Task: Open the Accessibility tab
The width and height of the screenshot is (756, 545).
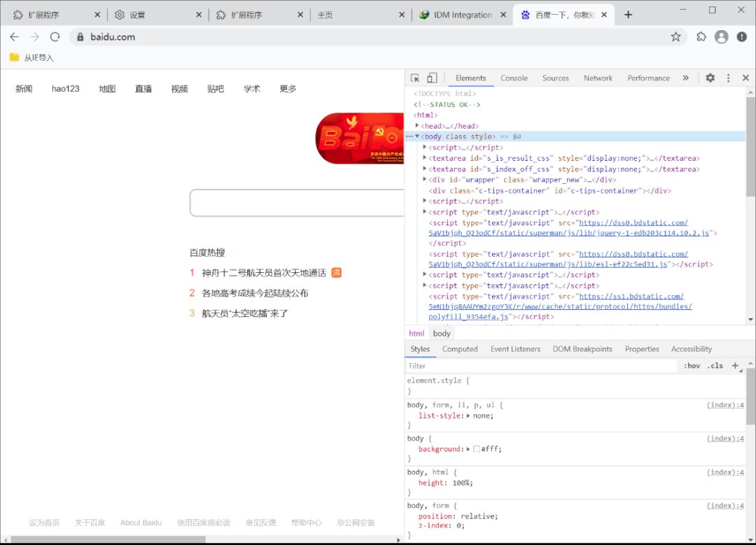Action: pos(692,349)
